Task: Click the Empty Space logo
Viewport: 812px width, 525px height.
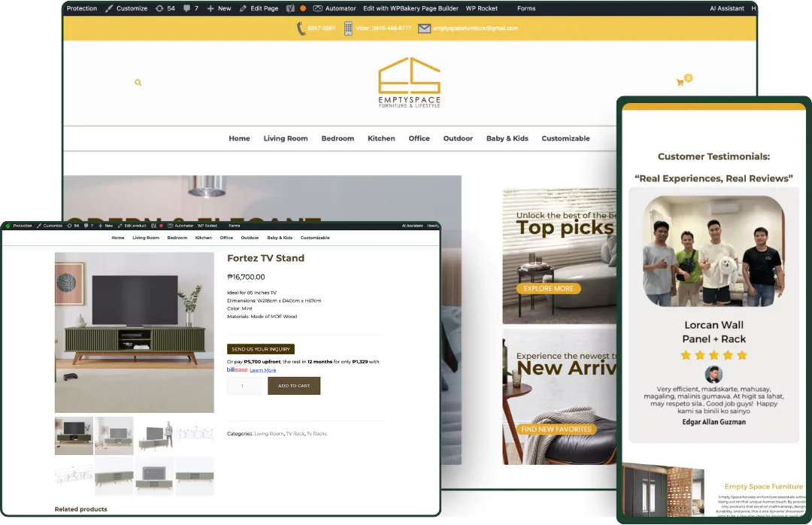Action: (409, 83)
